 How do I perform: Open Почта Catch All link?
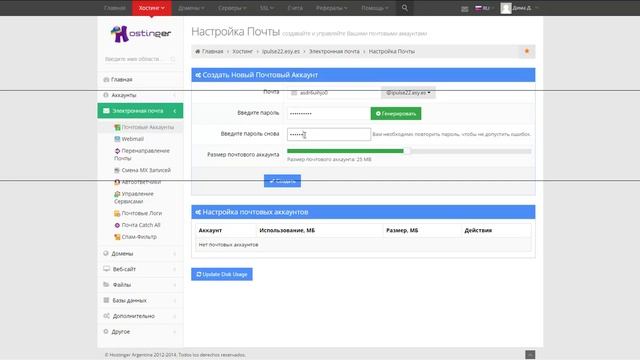coord(141,225)
